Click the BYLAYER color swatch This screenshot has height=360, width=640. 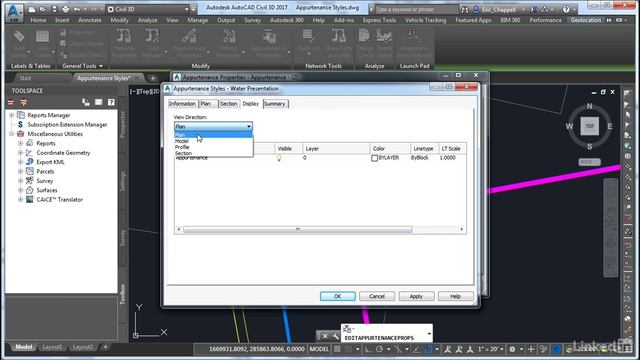coord(374,158)
